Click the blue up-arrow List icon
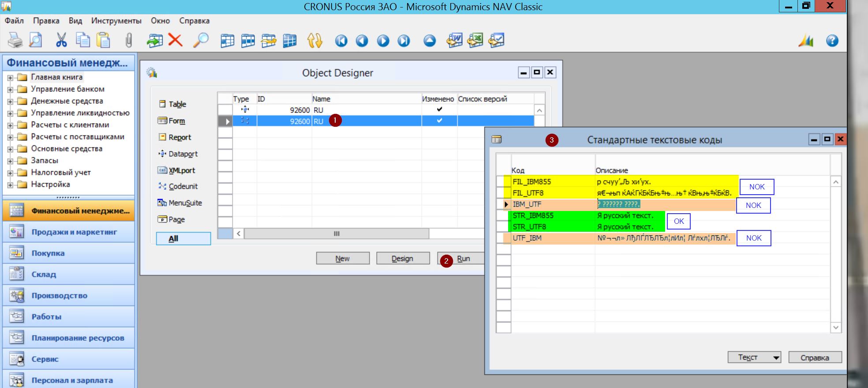 (430, 41)
